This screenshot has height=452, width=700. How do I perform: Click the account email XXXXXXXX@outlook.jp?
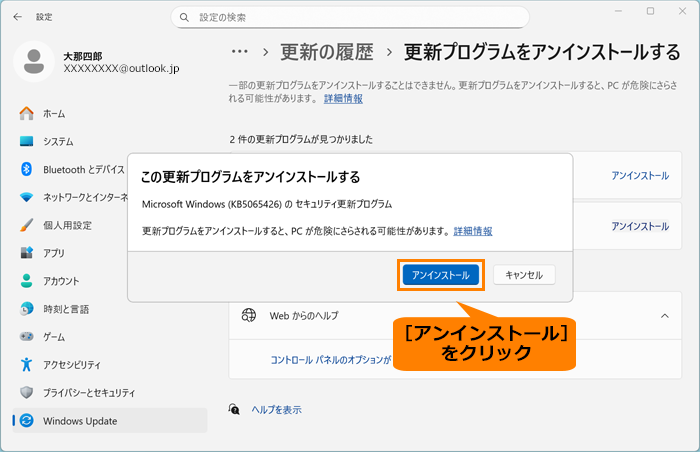coord(121,68)
